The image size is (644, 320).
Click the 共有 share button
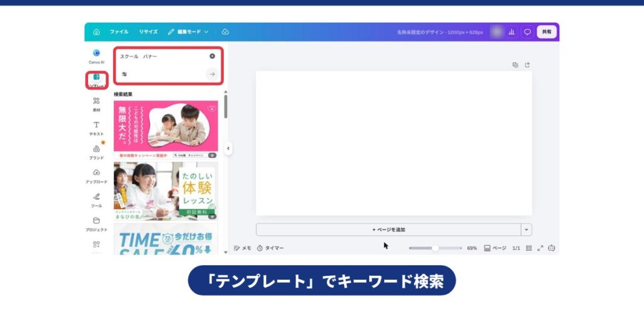pyautogui.click(x=547, y=32)
